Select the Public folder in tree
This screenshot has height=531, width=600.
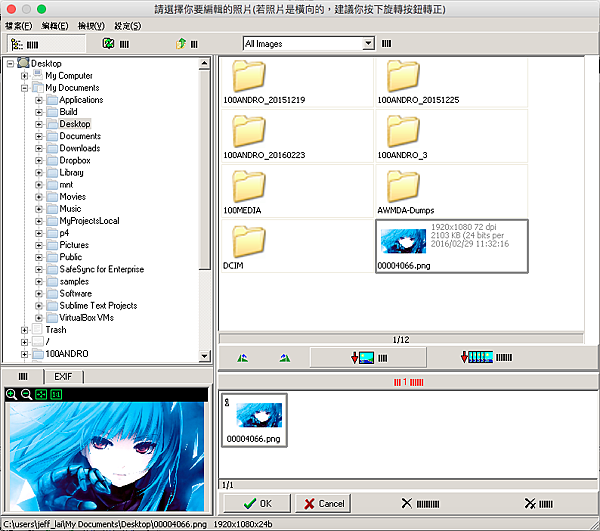click(71, 257)
